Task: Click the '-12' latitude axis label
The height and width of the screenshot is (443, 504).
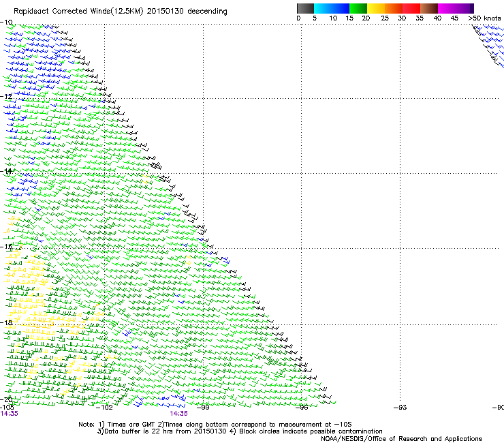Action: click(6, 97)
